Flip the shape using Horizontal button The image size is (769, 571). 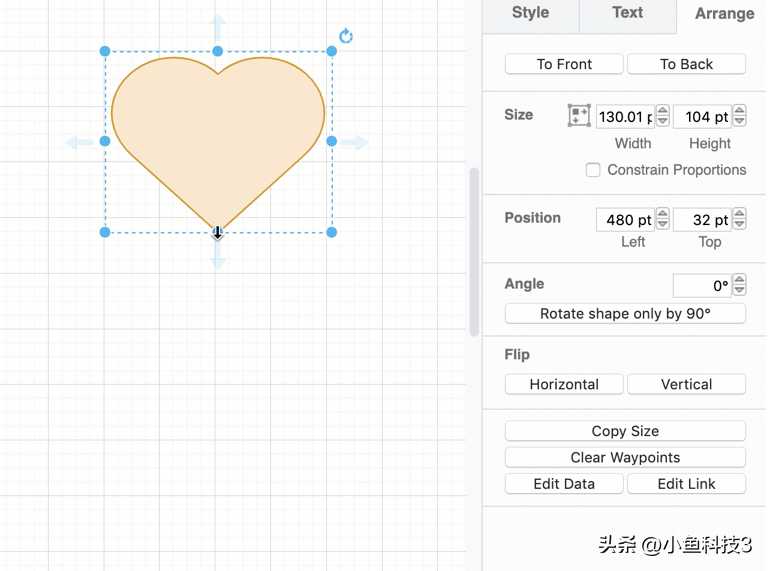[564, 384]
